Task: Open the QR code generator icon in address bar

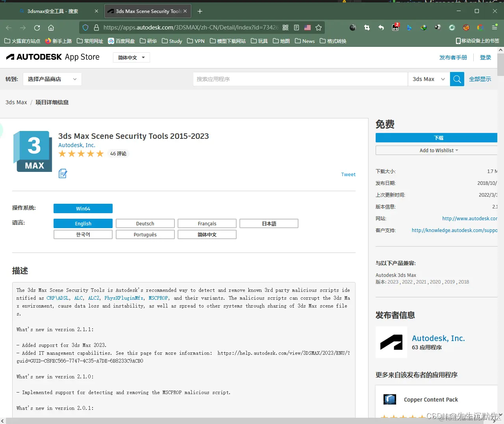Action: click(x=285, y=28)
